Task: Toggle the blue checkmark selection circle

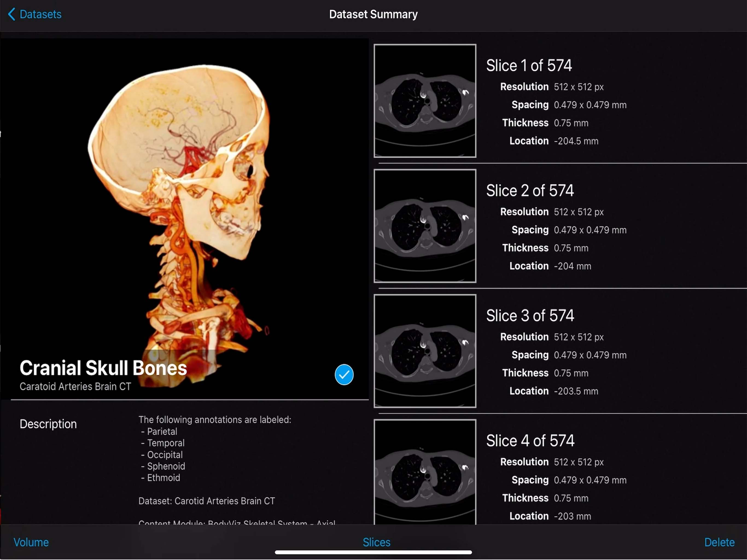Action: [x=344, y=375]
